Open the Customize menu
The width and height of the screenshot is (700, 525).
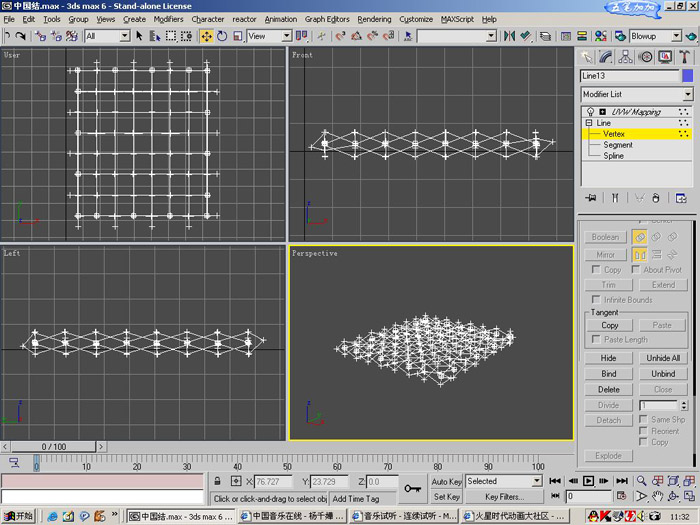[x=416, y=19]
